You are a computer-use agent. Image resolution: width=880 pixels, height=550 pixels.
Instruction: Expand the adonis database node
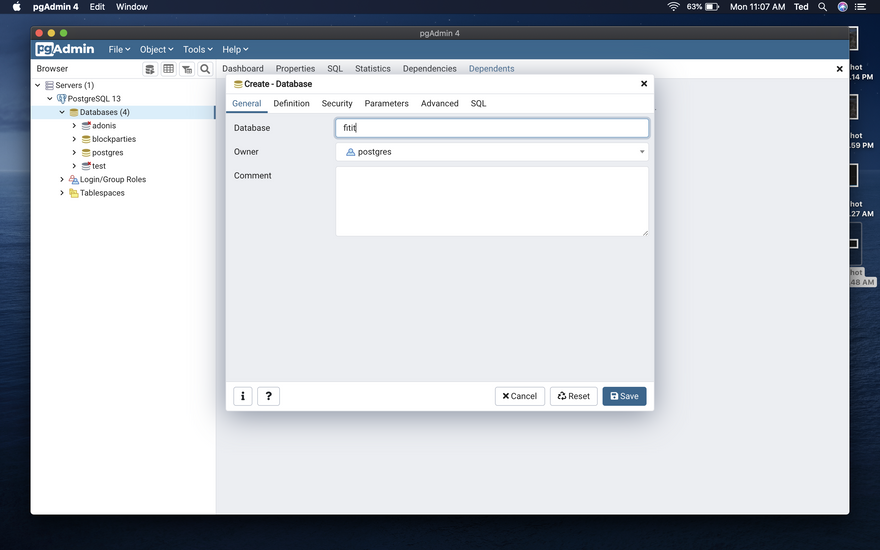74,126
